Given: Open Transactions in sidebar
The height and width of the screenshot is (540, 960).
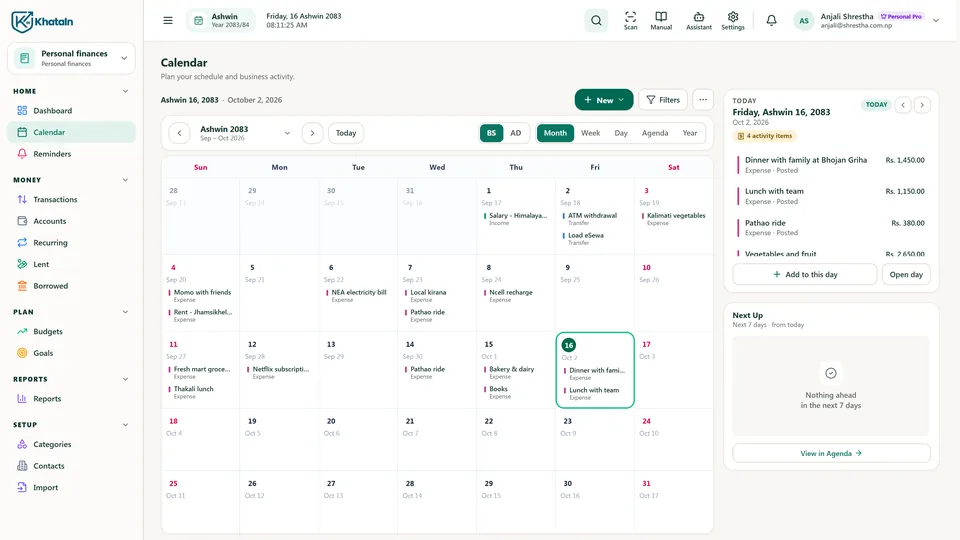Looking at the screenshot, I should pos(71,200).
